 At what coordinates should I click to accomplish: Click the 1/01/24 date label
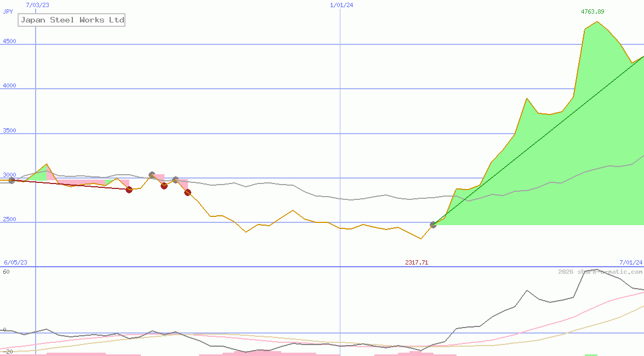point(341,5)
